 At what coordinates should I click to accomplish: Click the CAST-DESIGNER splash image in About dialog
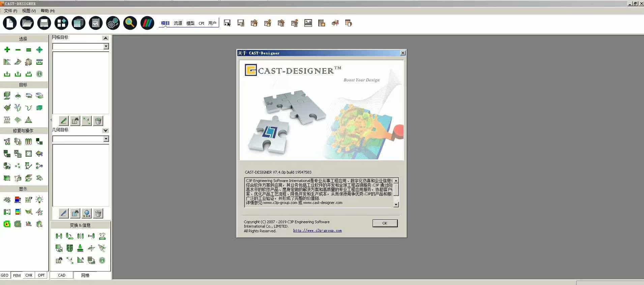[321, 110]
